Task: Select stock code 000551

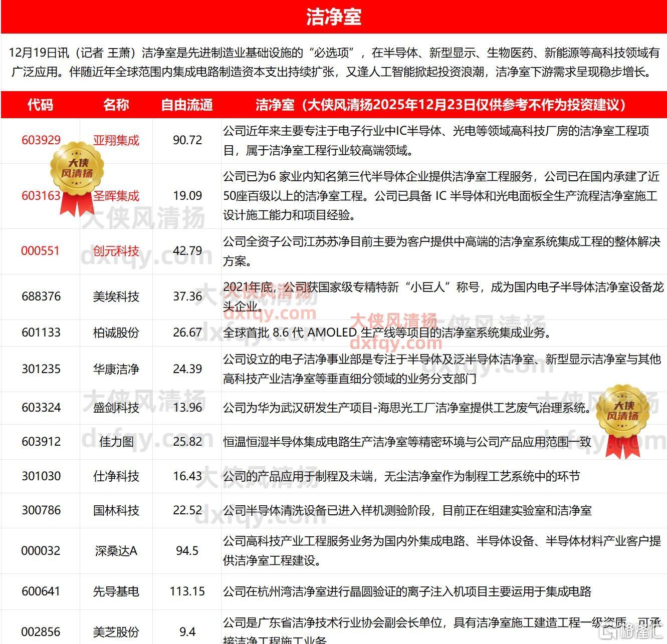Action: 41,251
